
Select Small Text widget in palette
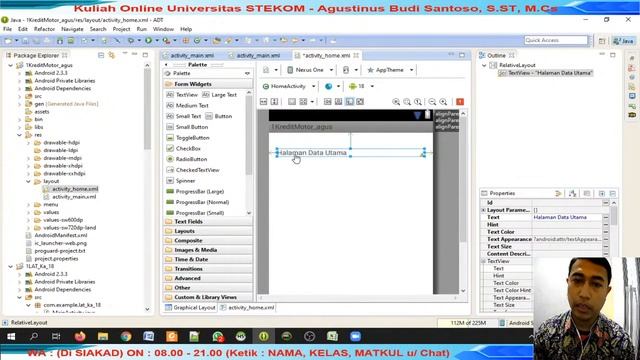(184, 116)
